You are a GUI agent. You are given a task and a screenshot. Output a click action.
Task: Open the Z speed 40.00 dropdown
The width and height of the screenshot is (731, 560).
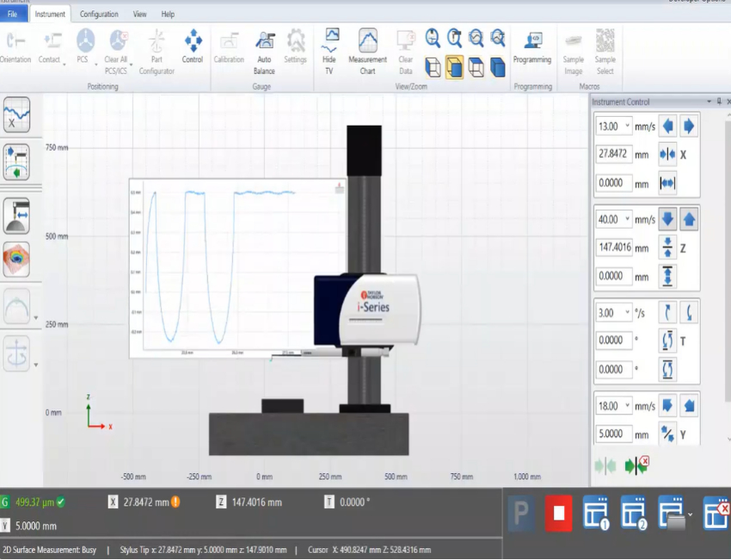pos(628,219)
